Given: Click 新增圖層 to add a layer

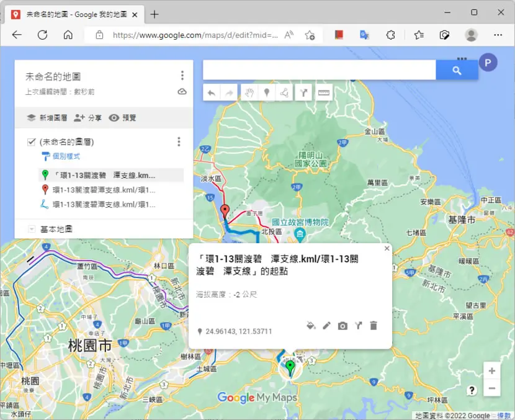Looking at the screenshot, I should point(47,117).
